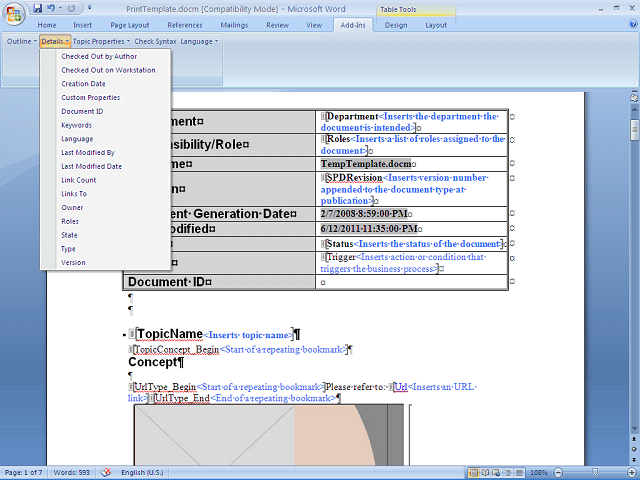The height and width of the screenshot is (480, 640).
Task: Select Language in Details menu
Action: [x=106, y=139]
